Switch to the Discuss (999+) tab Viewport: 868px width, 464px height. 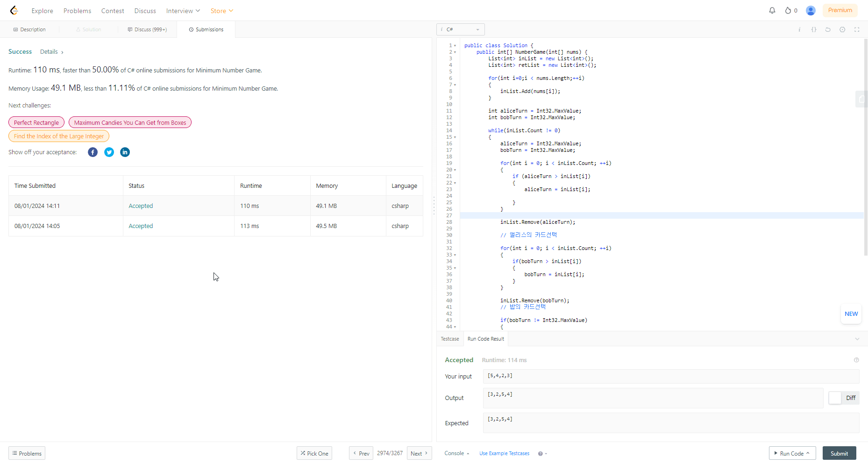point(147,29)
